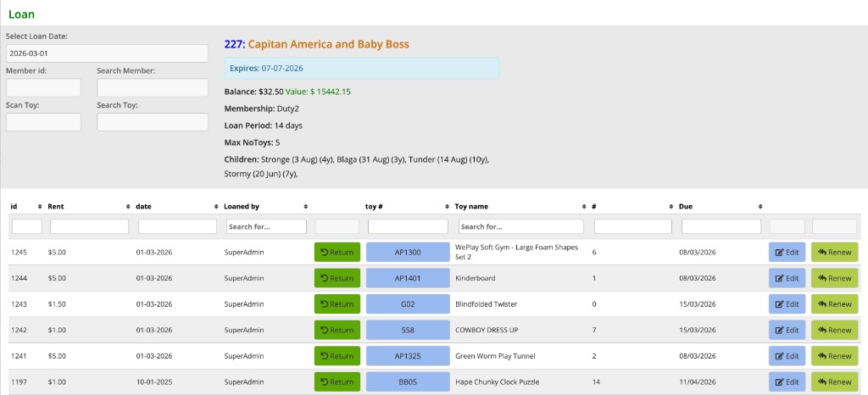
Task: Sort by Toy name column
Action: (x=521, y=206)
